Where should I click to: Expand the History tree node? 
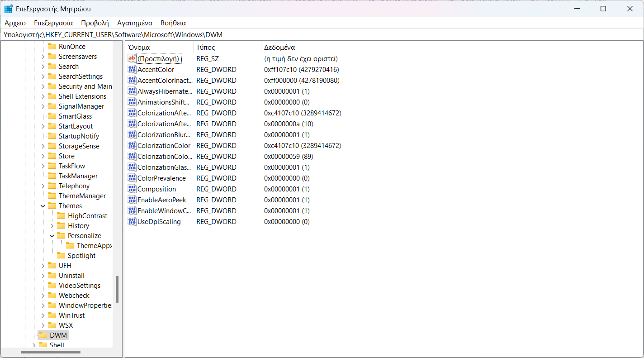[52, 226]
